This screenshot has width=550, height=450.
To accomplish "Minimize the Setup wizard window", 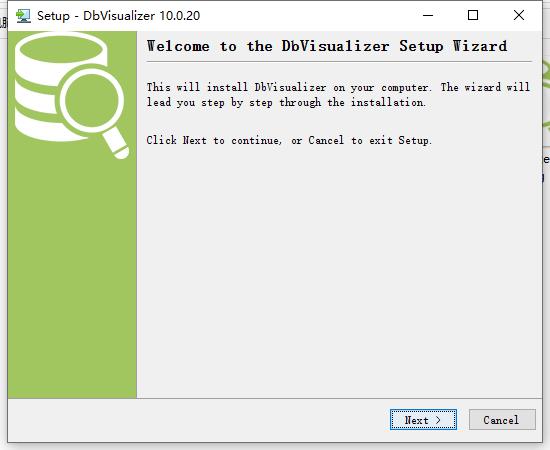I will pyautogui.click(x=428, y=15).
